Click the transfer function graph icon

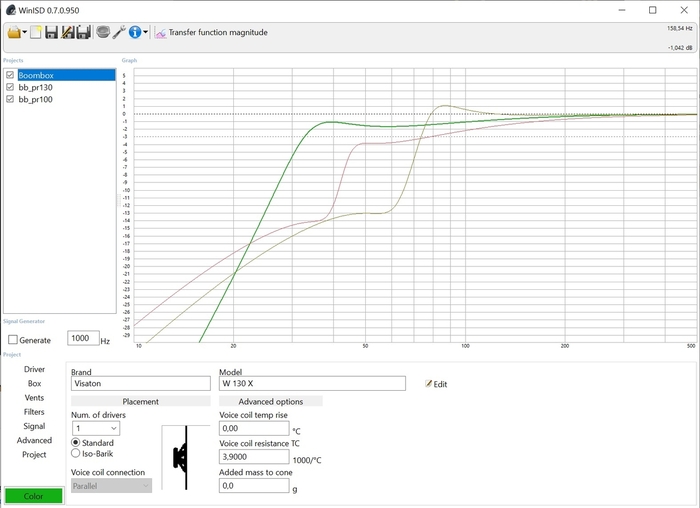159,33
